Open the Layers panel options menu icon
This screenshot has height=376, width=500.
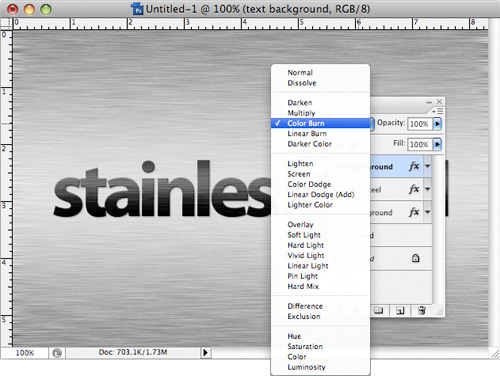(x=438, y=111)
